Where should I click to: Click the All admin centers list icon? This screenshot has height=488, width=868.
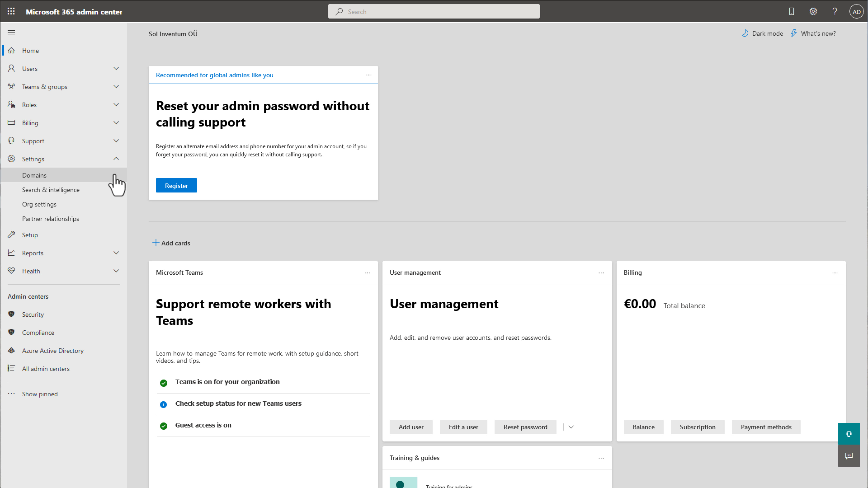11,369
